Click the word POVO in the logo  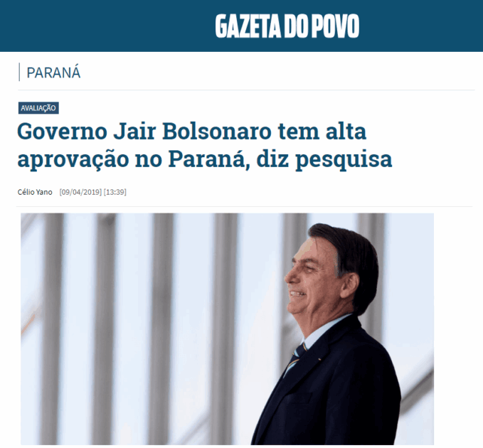pyautogui.click(x=335, y=26)
